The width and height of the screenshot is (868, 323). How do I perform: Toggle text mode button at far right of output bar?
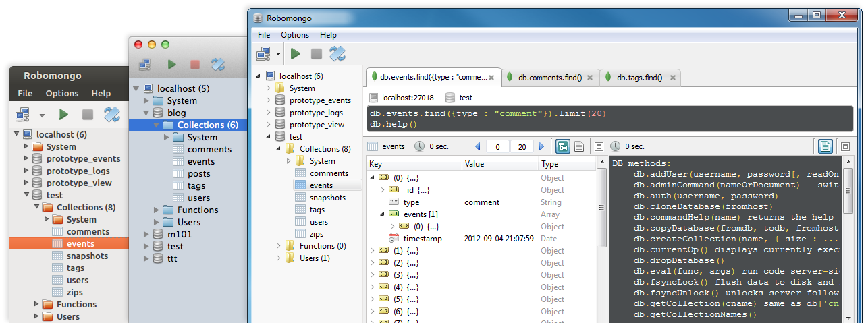(825, 146)
